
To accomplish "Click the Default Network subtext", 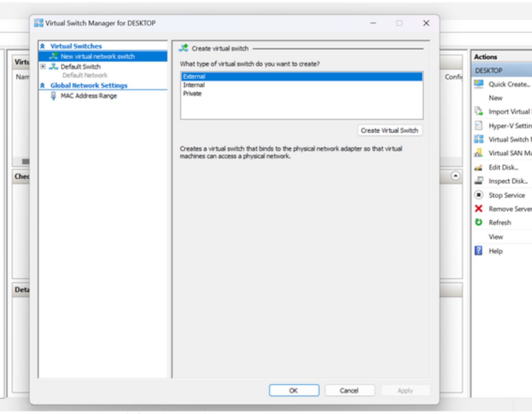I will [85, 75].
